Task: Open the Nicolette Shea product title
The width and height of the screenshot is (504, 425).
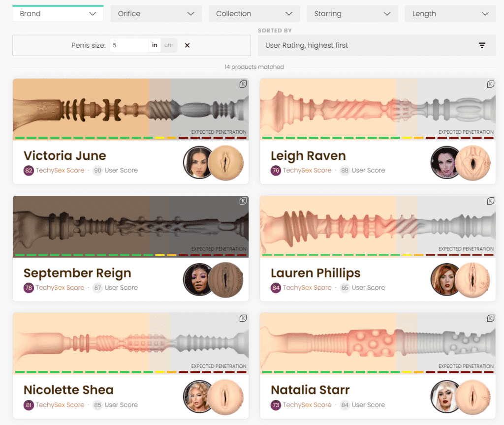Action: 68,390
